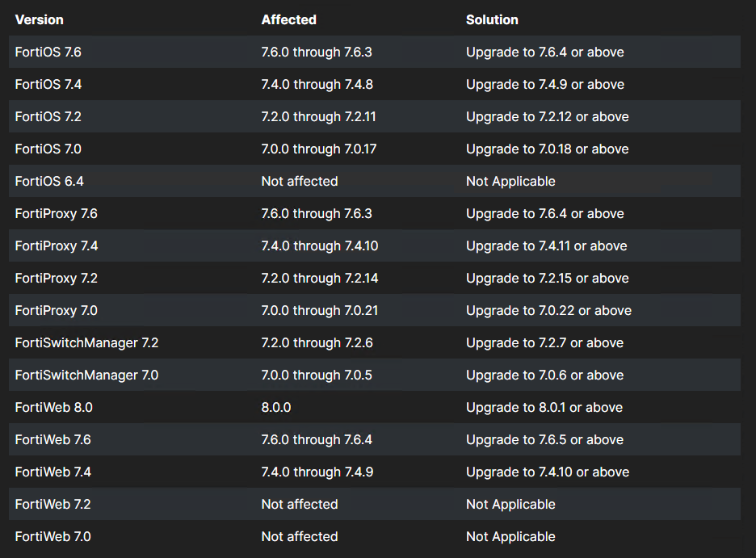Image resolution: width=756 pixels, height=558 pixels.
Task: Click the FortiWeb 7.2 row label
Action: click(x=52, y=504)
